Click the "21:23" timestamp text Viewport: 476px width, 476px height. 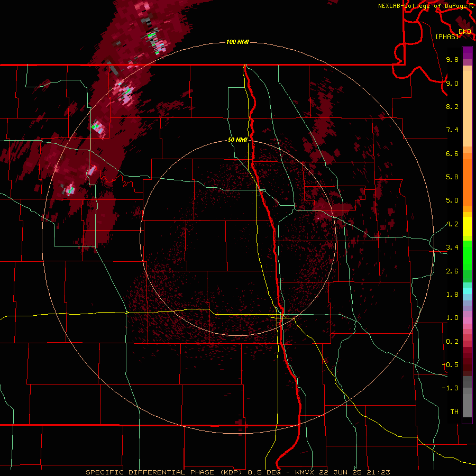378,472
